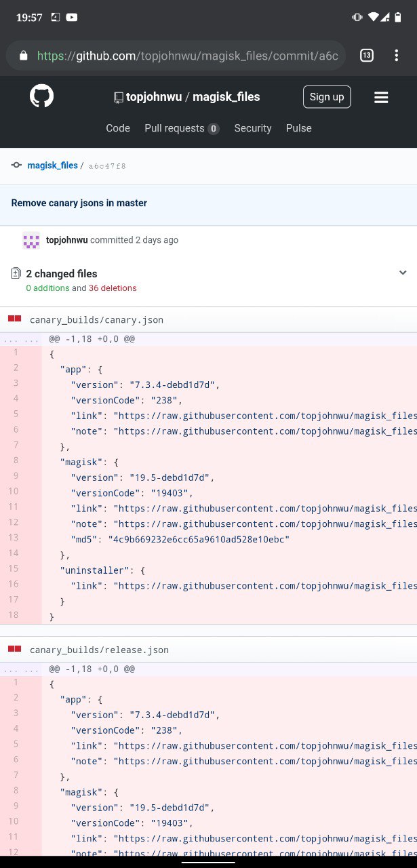
Task: Click the diffstat blocks for canary.json
Action: [x=14, y=319]
